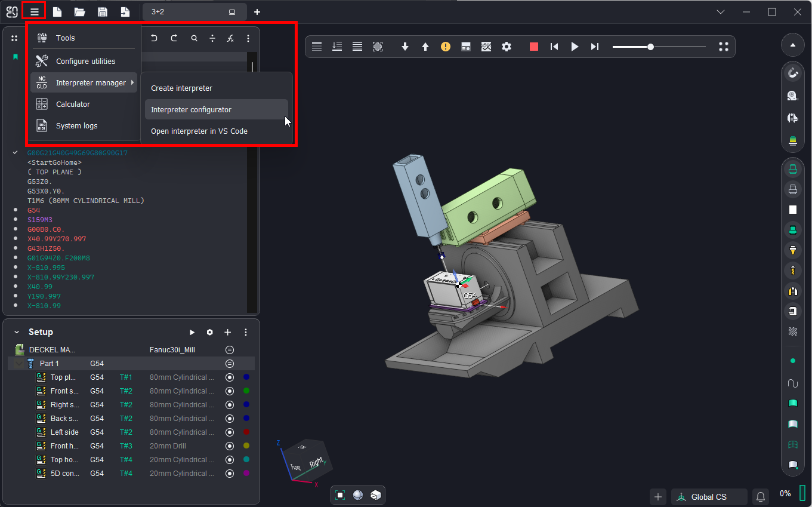Choose Open interpreter in VS Code
This screenshot has height=507, width=812.
[x=199, y=131]
